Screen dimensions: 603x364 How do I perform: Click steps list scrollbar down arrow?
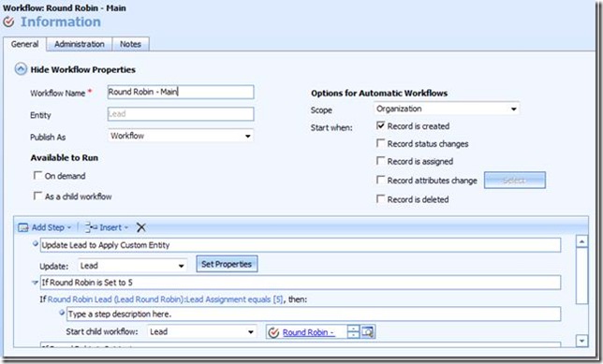tap(581, 341)
